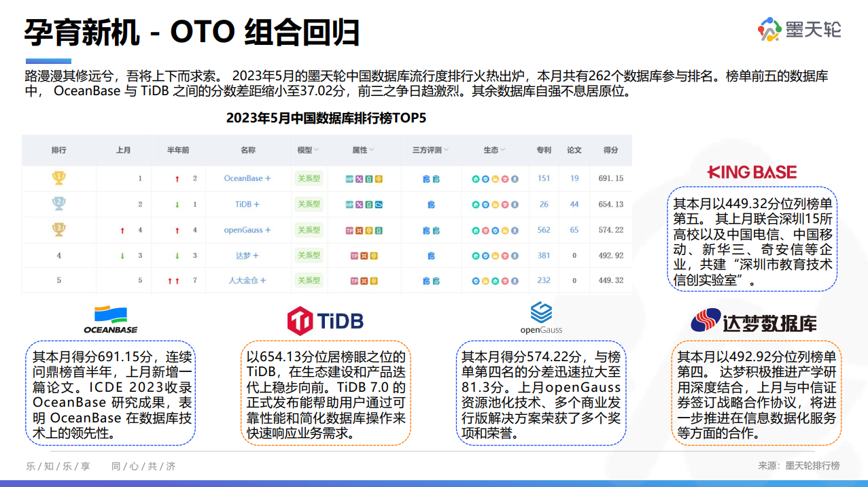Click the 排行 column header
868x487 pixels.
coord(59,150)
